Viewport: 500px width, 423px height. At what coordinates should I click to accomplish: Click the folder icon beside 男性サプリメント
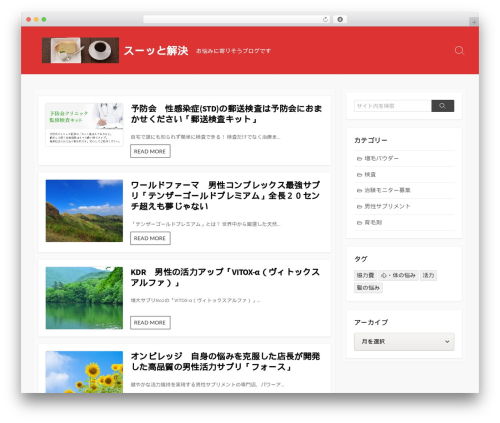[x=359, y=207]
